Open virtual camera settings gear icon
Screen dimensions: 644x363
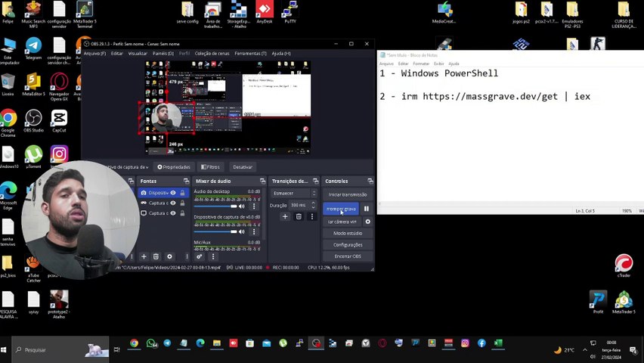click(368, 222)
